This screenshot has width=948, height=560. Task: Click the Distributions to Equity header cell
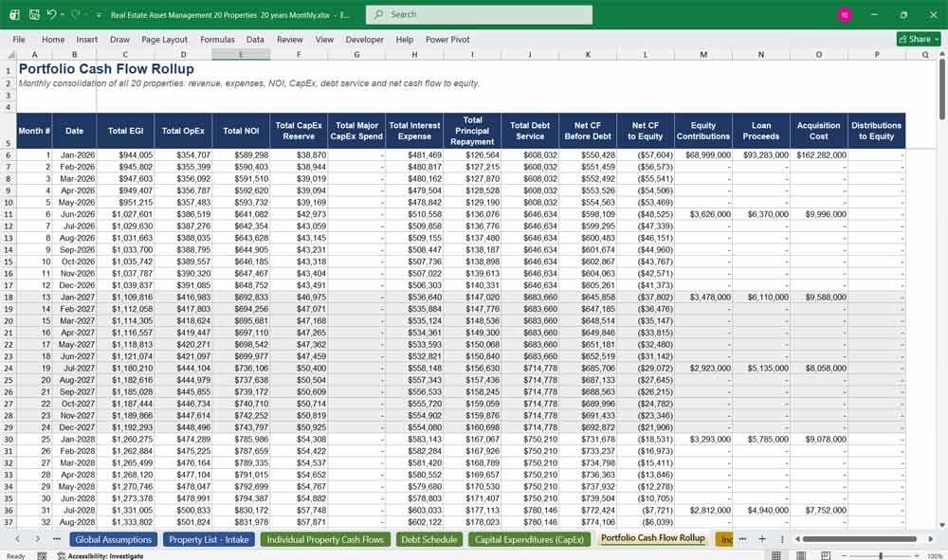[876, 131]
